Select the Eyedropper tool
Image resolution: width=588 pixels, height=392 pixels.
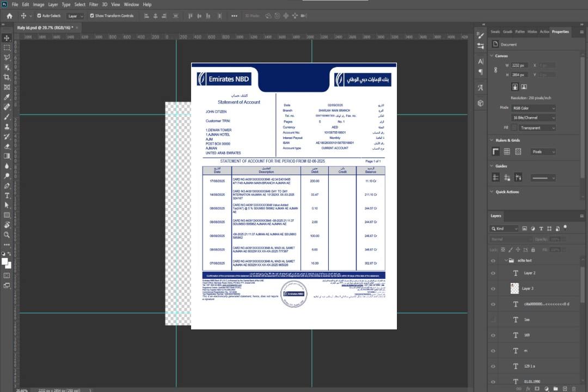(x=7, y=97)
